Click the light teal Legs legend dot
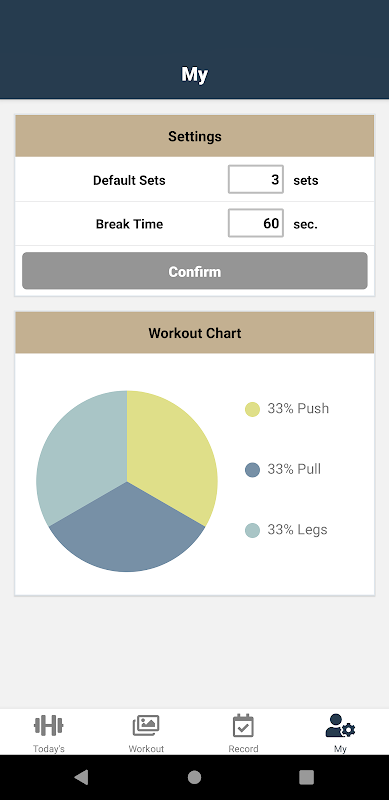The image size is (389, 800). point(252,530)
